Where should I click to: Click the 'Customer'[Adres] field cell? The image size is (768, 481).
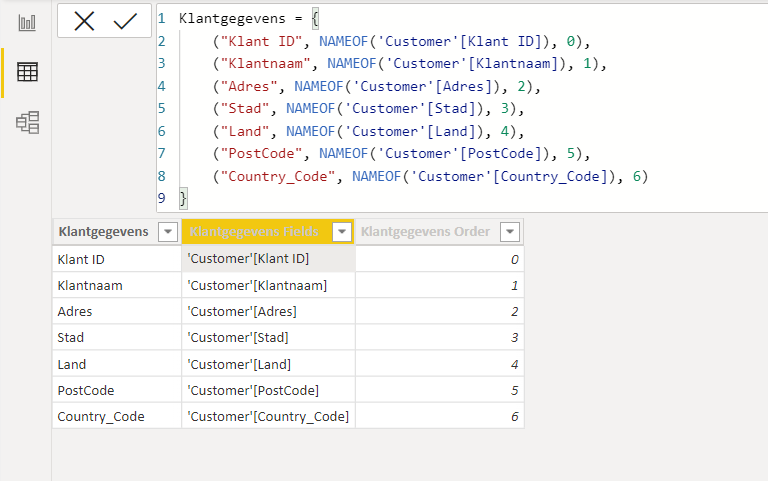(x=242, y=311)
